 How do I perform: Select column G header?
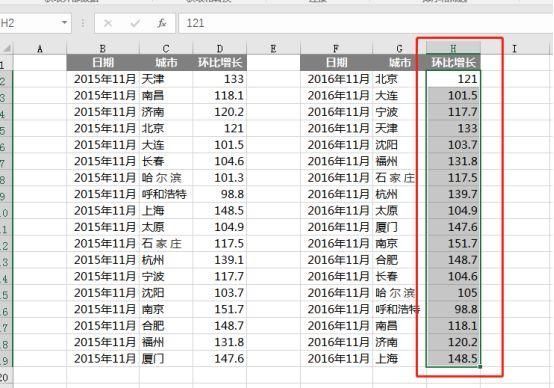(399, 48)
